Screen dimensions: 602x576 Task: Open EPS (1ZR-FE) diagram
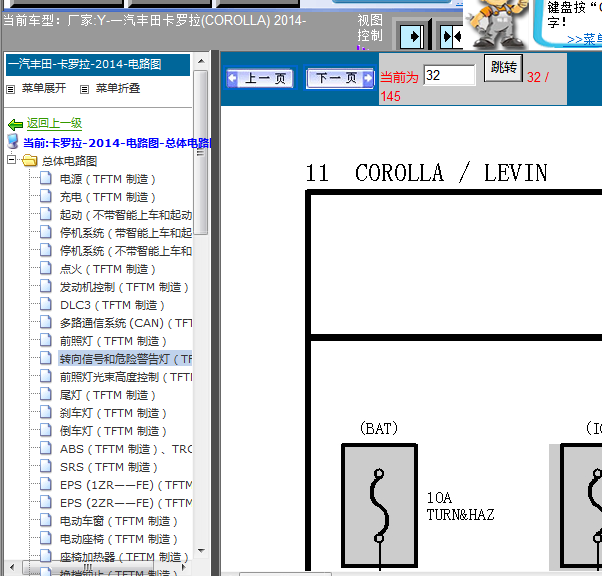[126, 485]
